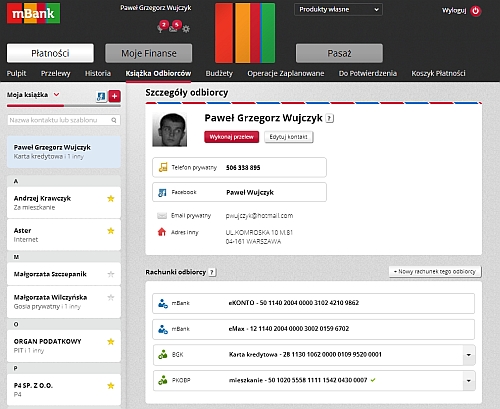
Task: Click the green PKOBP bank icon
Action: (163, 380)
